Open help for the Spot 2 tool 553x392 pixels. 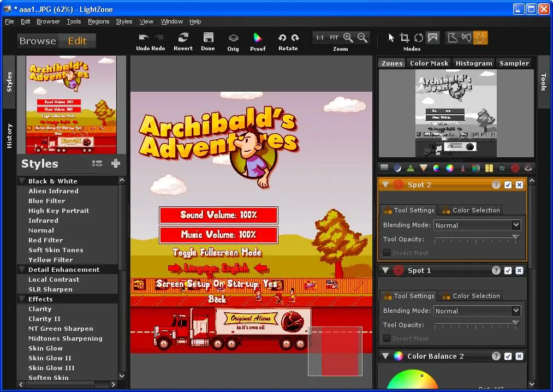496,185
